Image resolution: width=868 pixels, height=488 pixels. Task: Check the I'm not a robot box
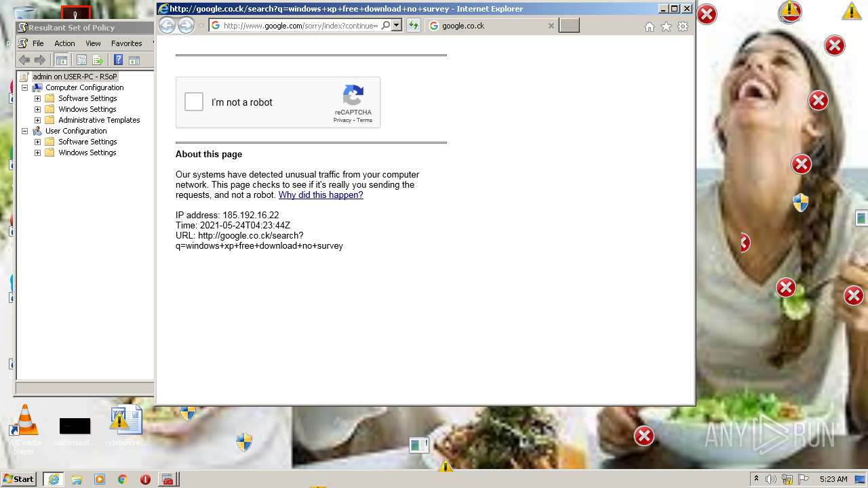[x=194, y=102]
